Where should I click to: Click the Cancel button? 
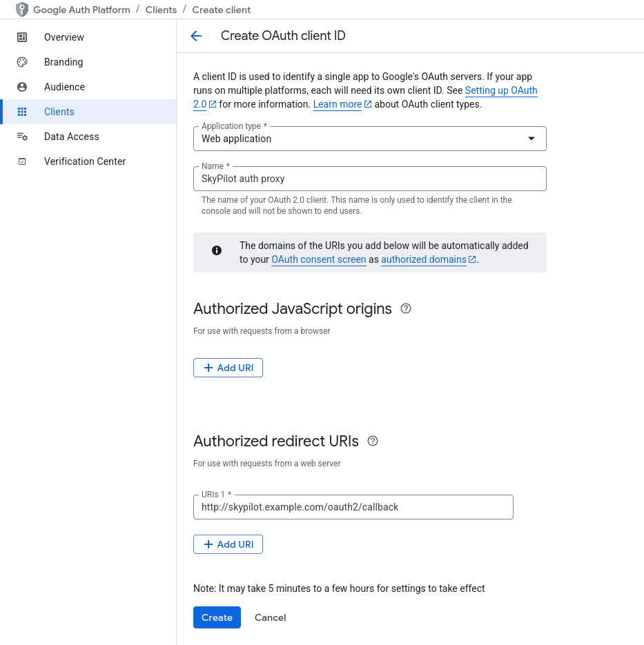point(271,617)
